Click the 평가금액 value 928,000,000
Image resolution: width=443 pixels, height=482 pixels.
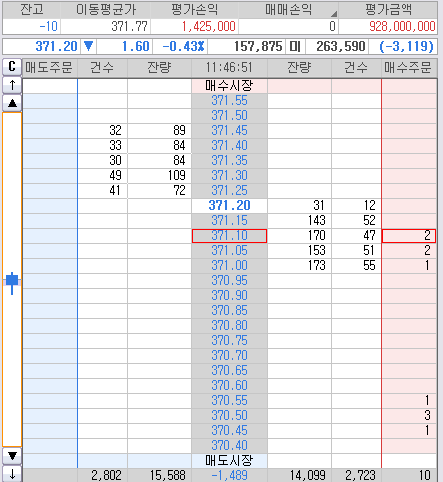click(388, 26)
